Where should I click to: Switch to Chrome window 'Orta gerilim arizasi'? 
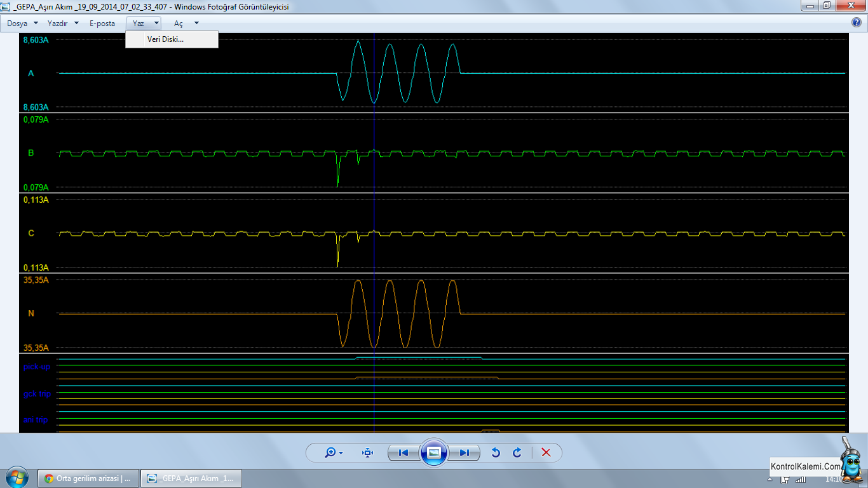click(88, 478)
